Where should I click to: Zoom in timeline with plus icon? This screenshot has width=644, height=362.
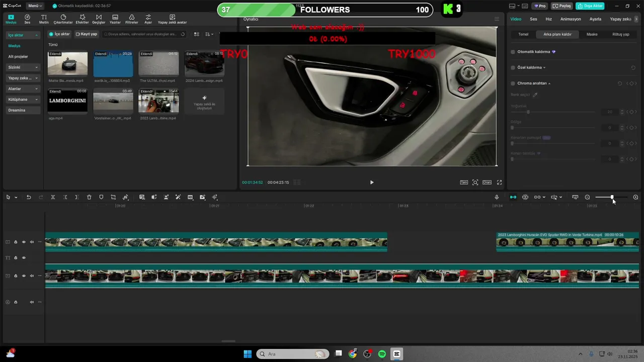click(635, 197)
